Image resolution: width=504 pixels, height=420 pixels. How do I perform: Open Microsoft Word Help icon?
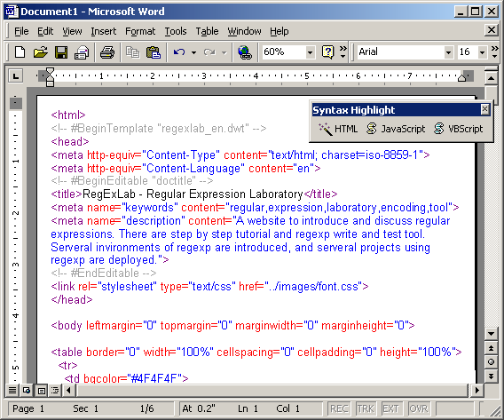coord(327,52)
